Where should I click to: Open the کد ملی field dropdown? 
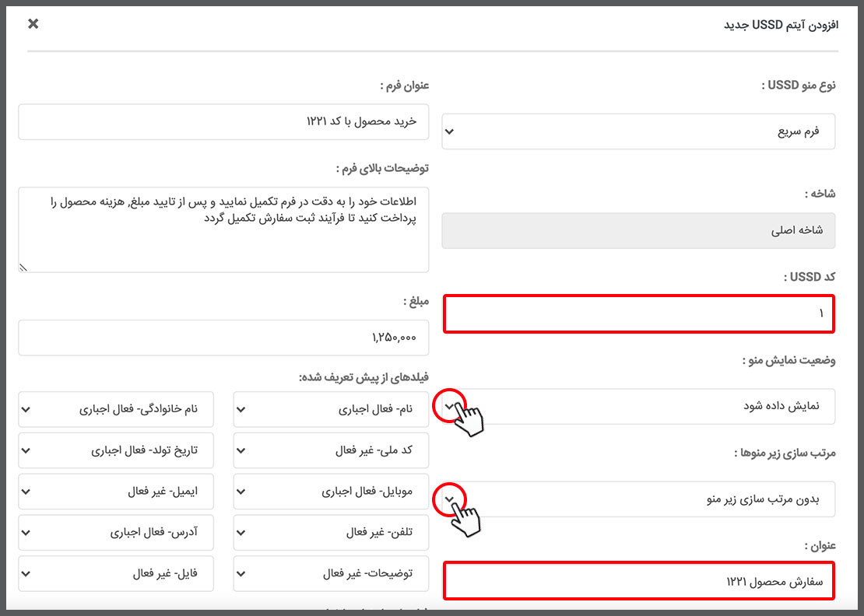331,450
